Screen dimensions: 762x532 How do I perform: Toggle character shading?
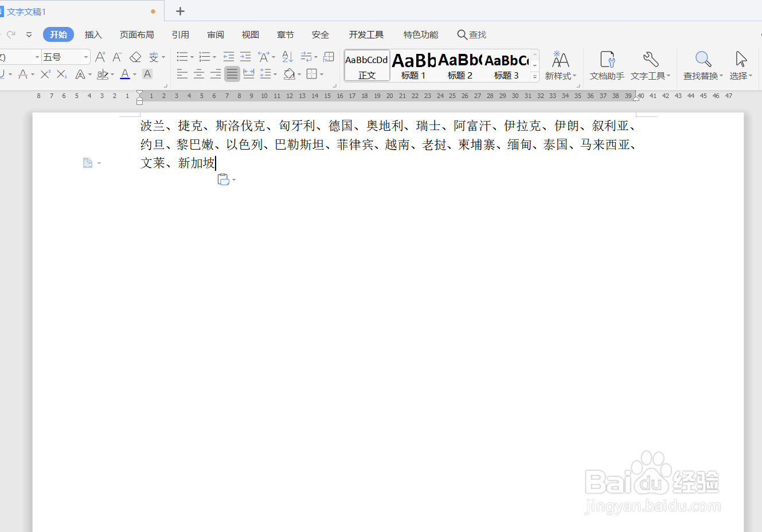(147, 74)
